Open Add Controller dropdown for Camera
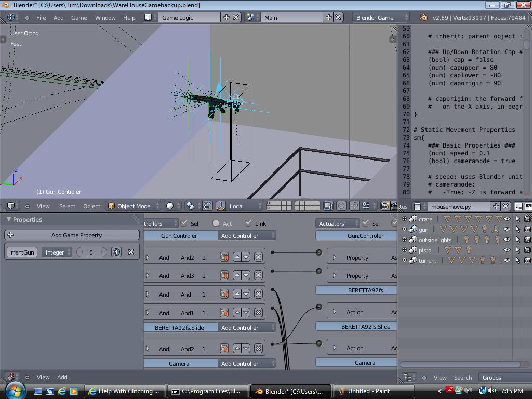The height and width of the screenshot is (399, 532). coord(247,363)
